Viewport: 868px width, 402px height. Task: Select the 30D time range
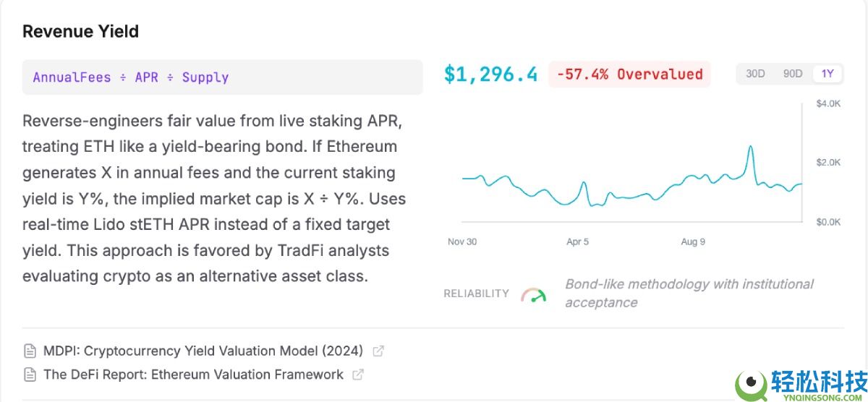point(755,74)
